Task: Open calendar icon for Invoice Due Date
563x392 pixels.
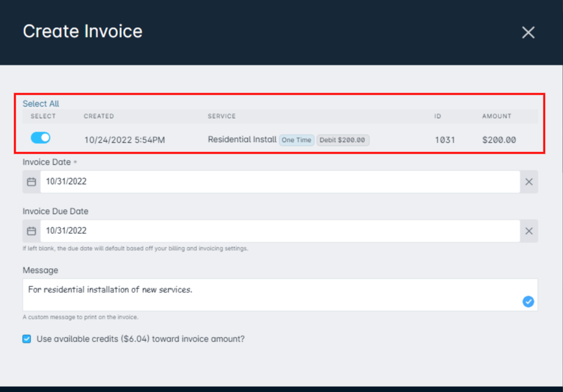Action: [x=32, y=231]
